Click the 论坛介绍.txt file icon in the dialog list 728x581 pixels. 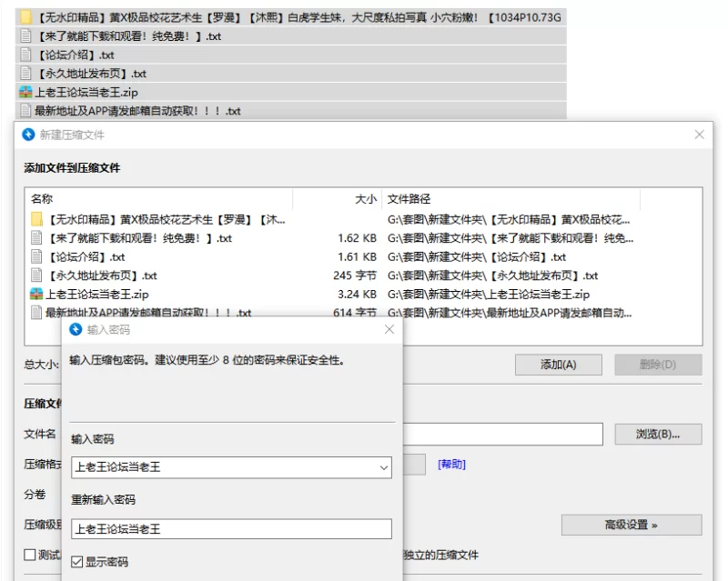coord(36,257)
